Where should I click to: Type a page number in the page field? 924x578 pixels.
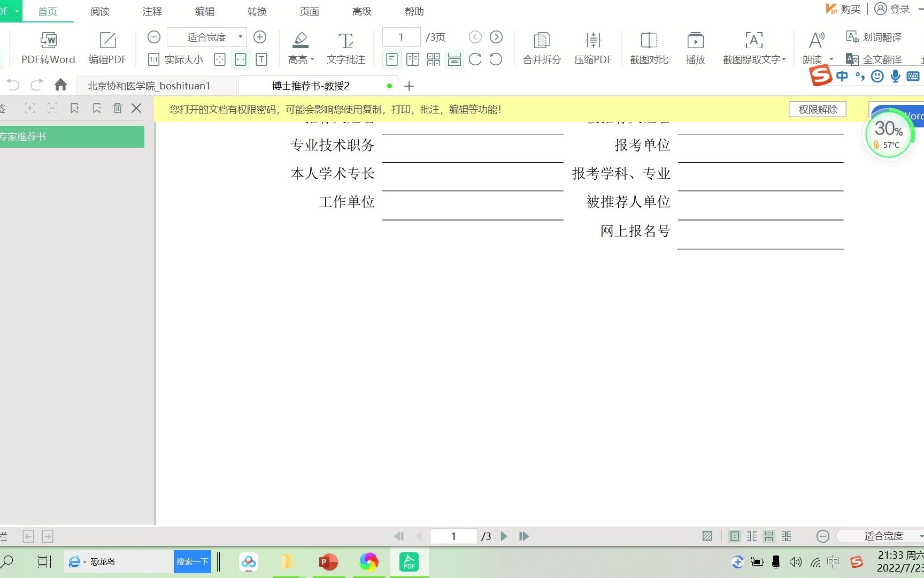coord(401,37)
